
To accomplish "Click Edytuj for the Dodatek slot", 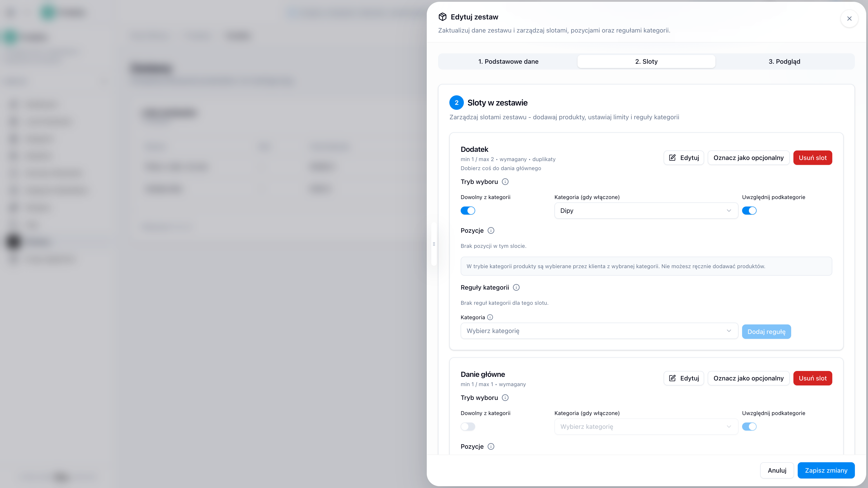I will point(684,158).
